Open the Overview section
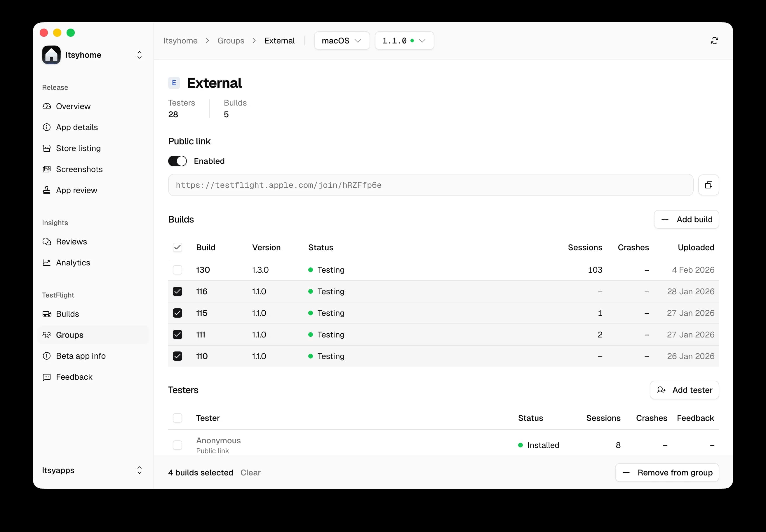 point(73,106)
